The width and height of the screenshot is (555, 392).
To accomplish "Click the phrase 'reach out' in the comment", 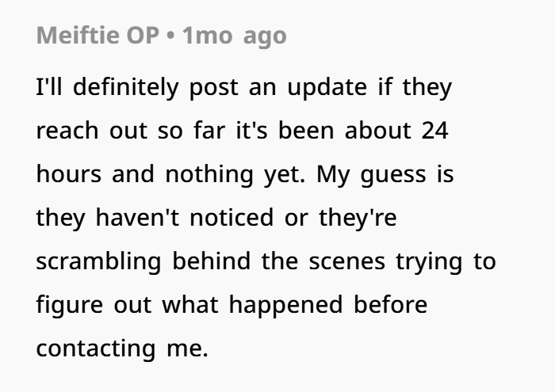I will pos(92,131).
